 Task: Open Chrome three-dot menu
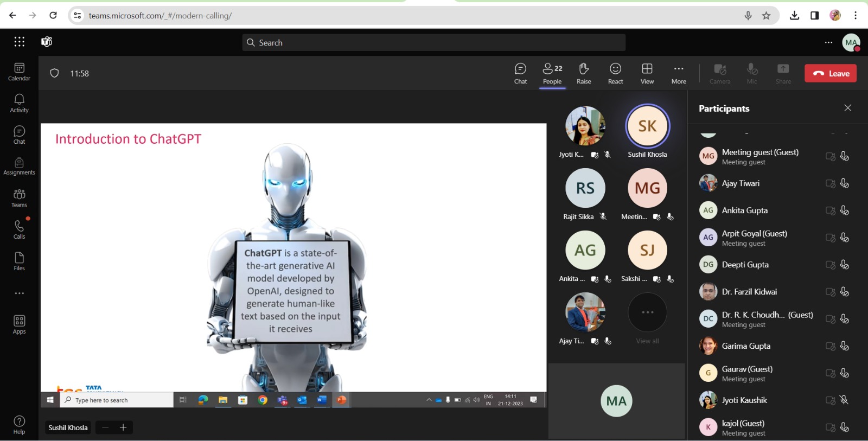pos(856,15)
